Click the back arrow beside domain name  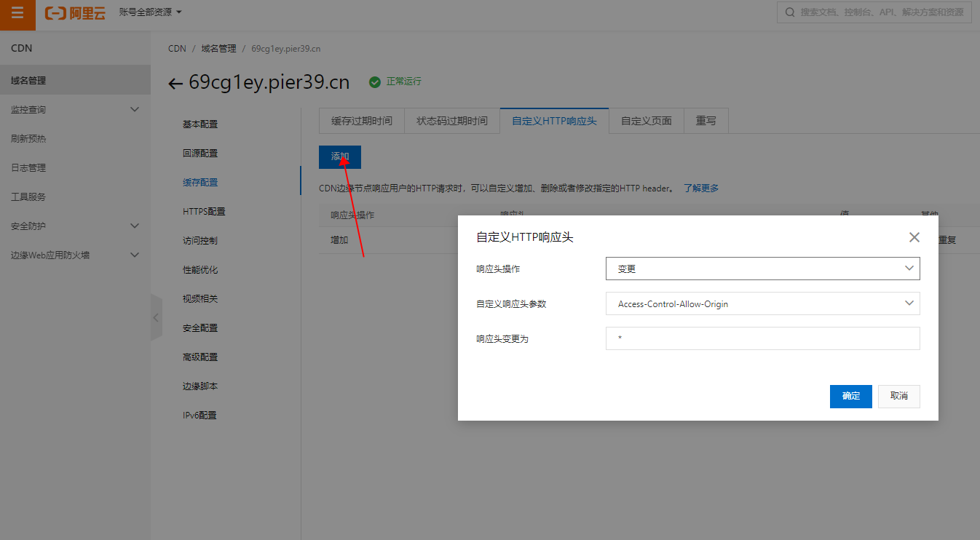175,84
